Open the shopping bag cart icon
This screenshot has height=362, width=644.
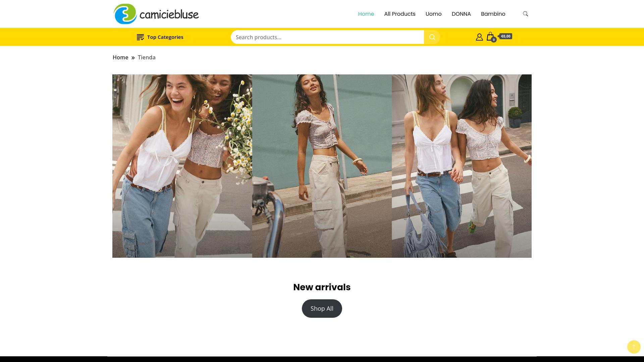tap(491, 37)
